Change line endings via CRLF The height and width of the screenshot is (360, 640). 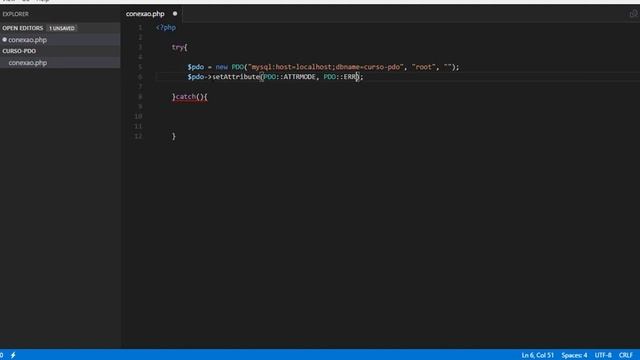point(625,355)
